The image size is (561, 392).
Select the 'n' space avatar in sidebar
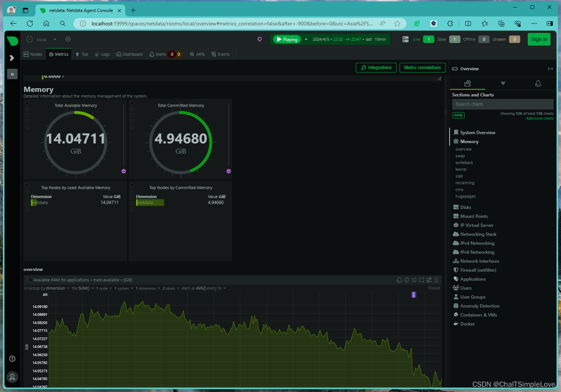point(12,74)
